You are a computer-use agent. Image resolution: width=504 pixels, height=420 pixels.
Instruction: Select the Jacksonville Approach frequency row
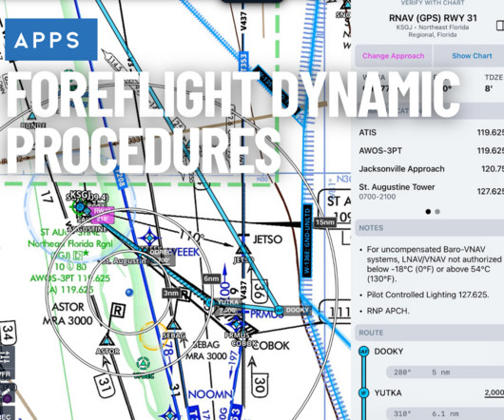(x=430, y=168)
